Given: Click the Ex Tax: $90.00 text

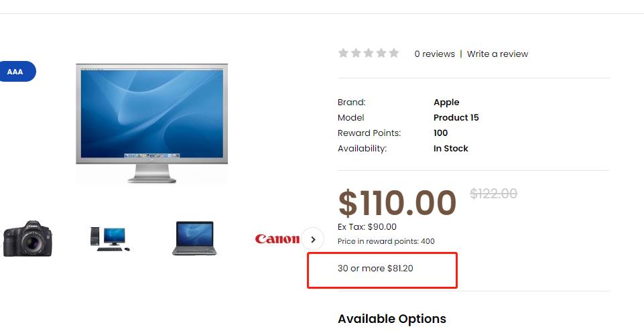Looking at the screenshot, I should (x=367, y=226).
